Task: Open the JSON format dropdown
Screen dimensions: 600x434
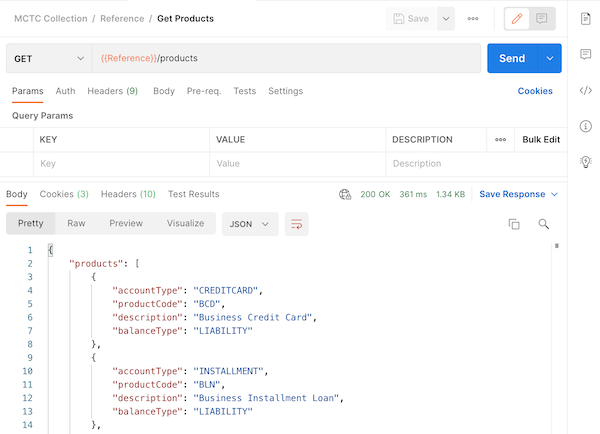Action: click(250, 224)
